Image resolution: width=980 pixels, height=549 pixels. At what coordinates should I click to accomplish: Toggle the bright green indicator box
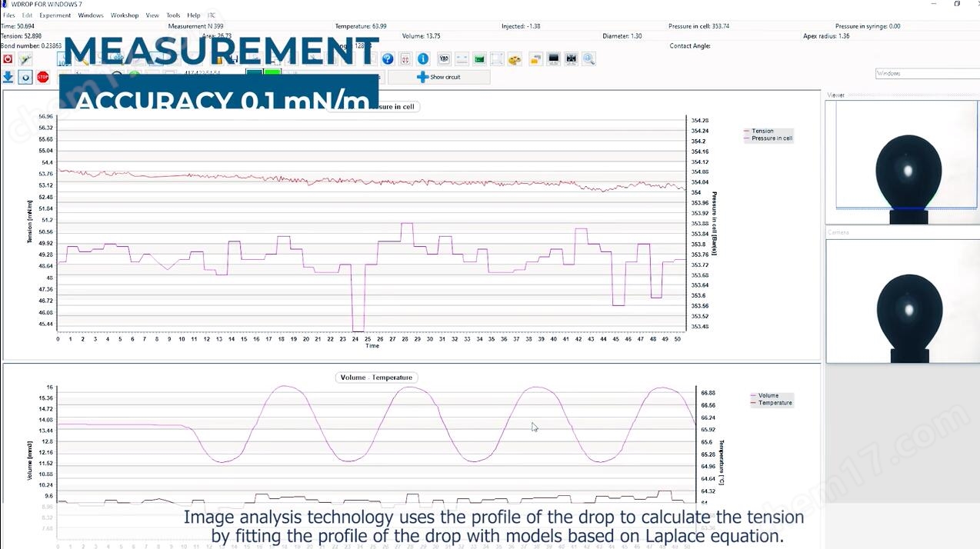pyautogui.click(x=272, y=73)
